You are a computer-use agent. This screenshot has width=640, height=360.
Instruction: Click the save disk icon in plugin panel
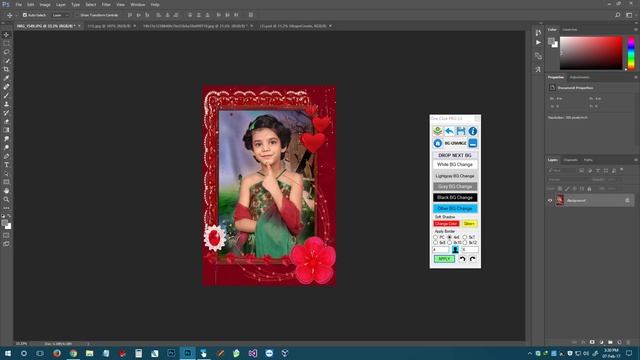[461, 131]
